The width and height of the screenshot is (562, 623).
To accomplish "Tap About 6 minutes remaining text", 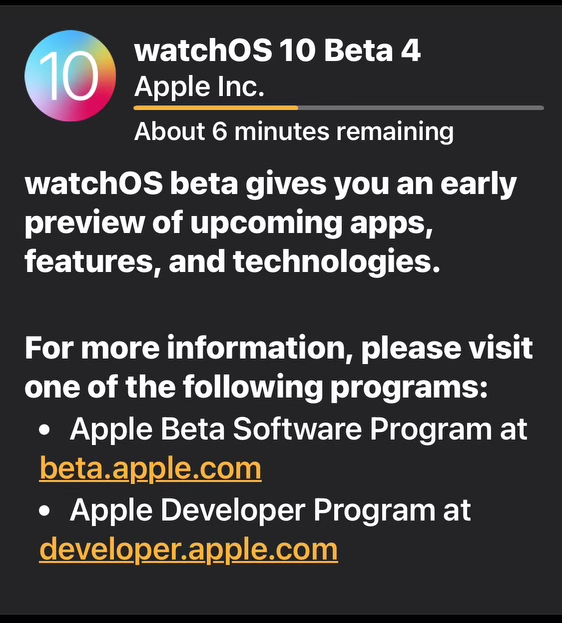I will 294,132.
